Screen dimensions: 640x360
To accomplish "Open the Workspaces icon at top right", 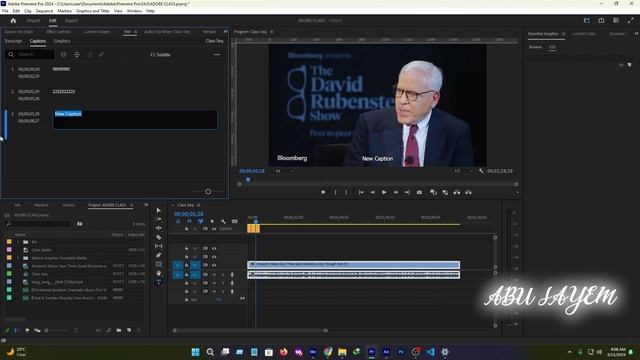I will coord(587,20).
